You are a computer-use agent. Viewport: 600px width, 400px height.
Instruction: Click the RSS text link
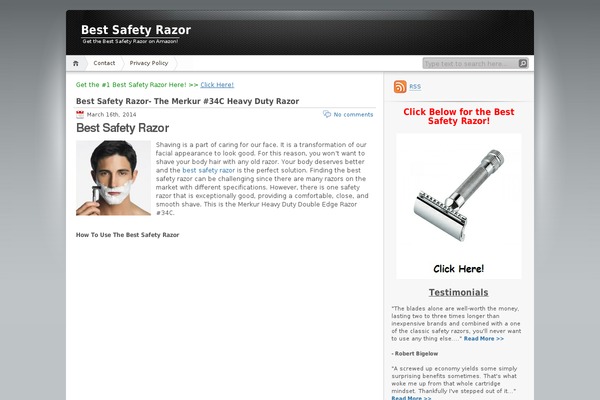(415, 87)
